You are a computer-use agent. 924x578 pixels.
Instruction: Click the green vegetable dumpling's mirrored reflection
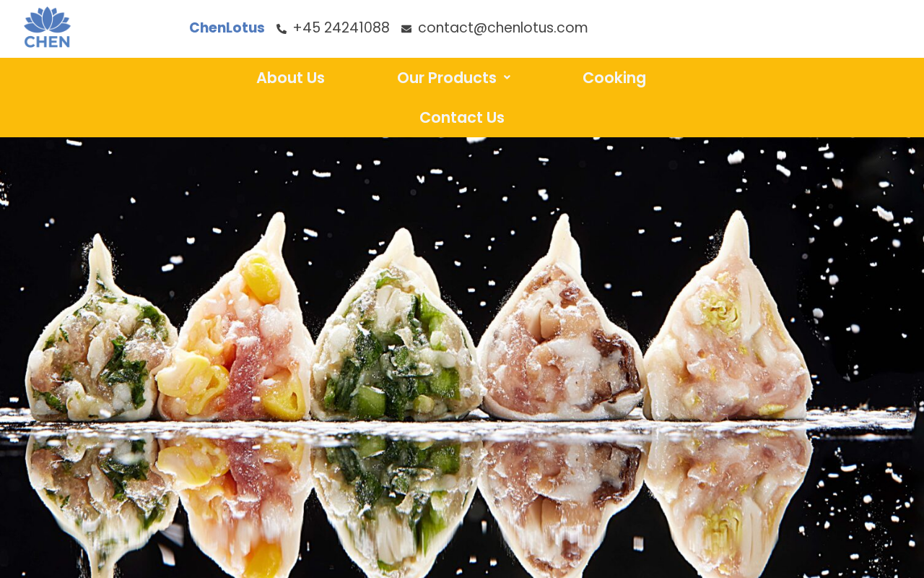(x=393, y=499)
